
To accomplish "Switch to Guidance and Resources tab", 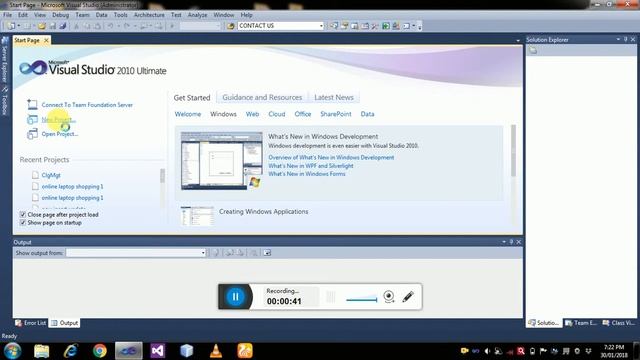I will [x=262, y=97].
